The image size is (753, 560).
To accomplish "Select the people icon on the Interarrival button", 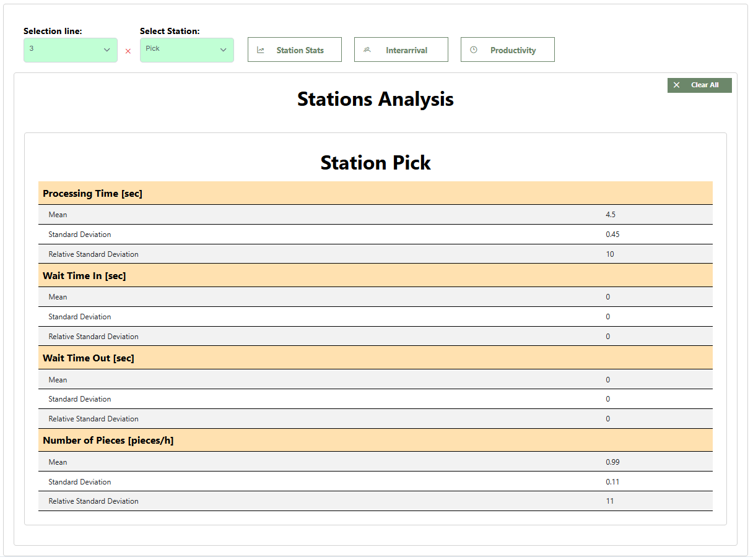I will pyautogui.click(x=367, y=49).
